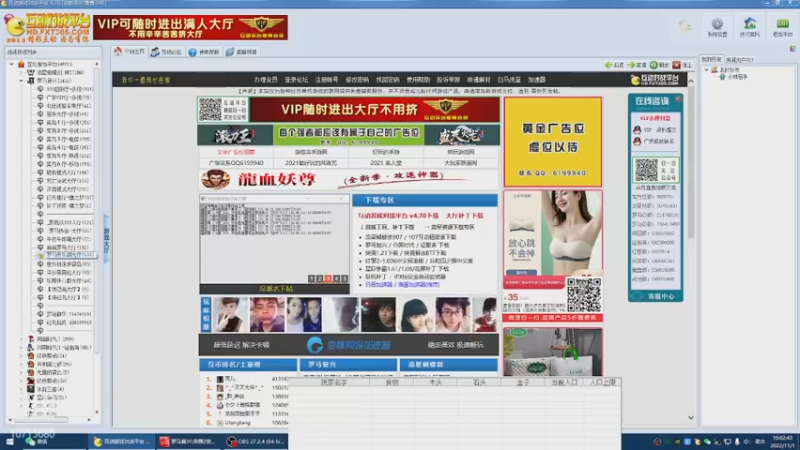Viewport: 800px width, 450px height.
Task: Click the small yellow duck icon near settings
Action: [x=685, y=26]
